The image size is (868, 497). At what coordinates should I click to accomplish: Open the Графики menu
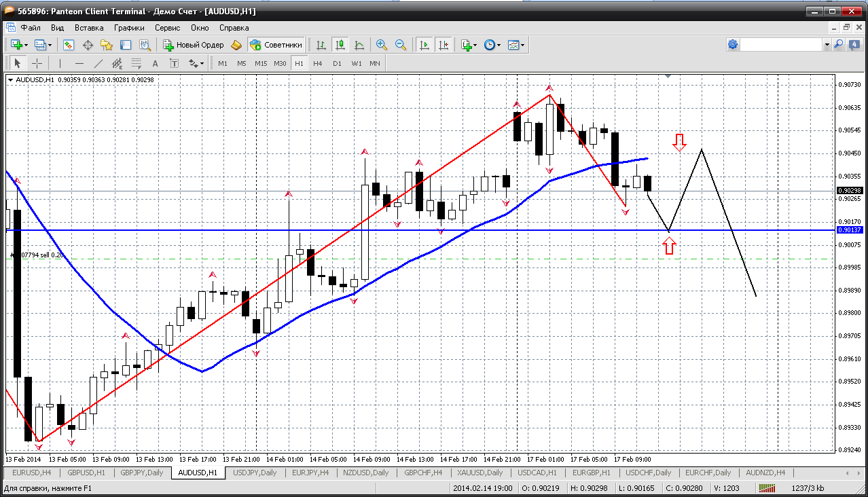[129, 28]
